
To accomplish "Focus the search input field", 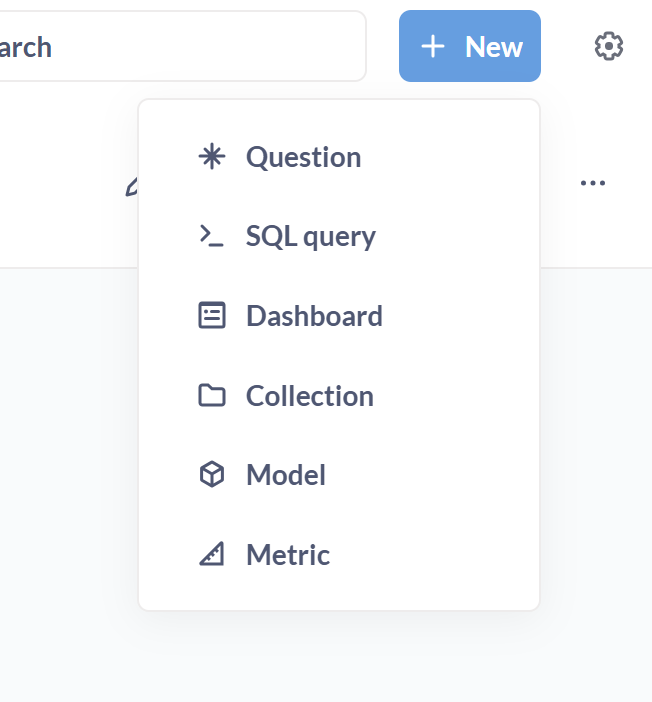I will [180, 46].
